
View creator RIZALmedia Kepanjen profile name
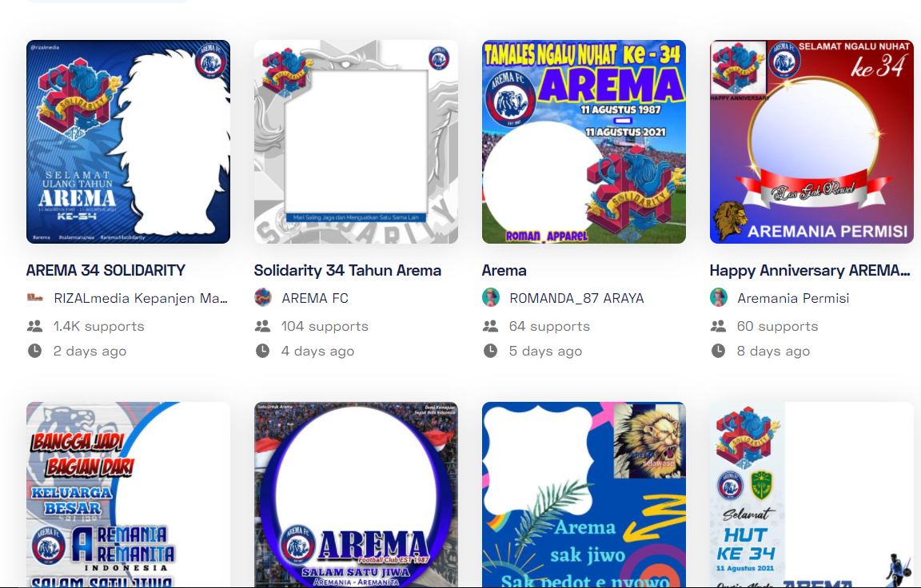tap(141, 298)
